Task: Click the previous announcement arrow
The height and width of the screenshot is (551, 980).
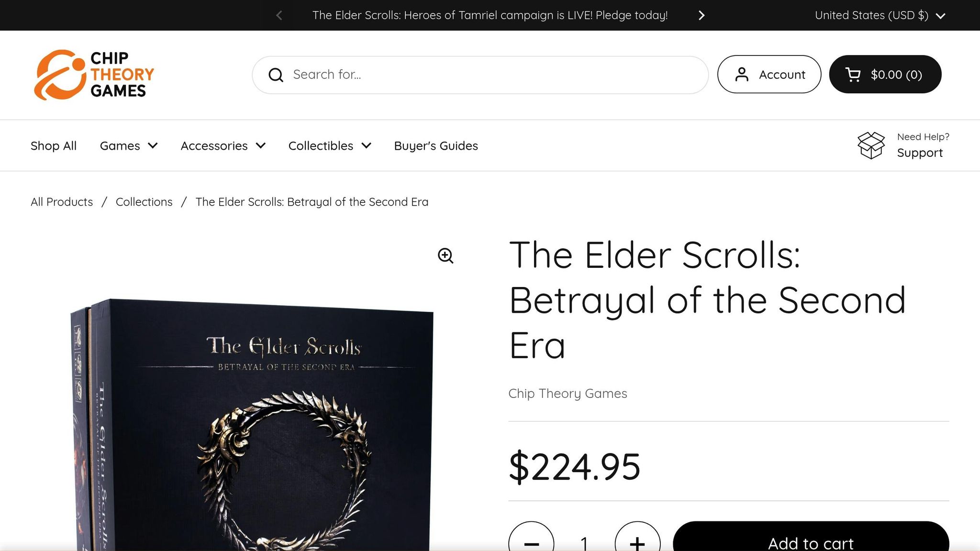Action: click(x=279, y=15)
